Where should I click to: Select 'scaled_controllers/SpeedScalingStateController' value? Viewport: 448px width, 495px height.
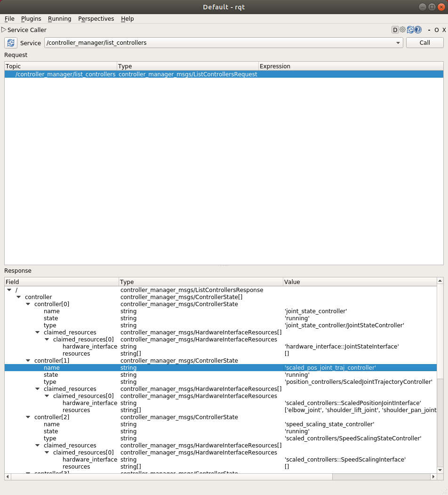click(x=353, y=438)
